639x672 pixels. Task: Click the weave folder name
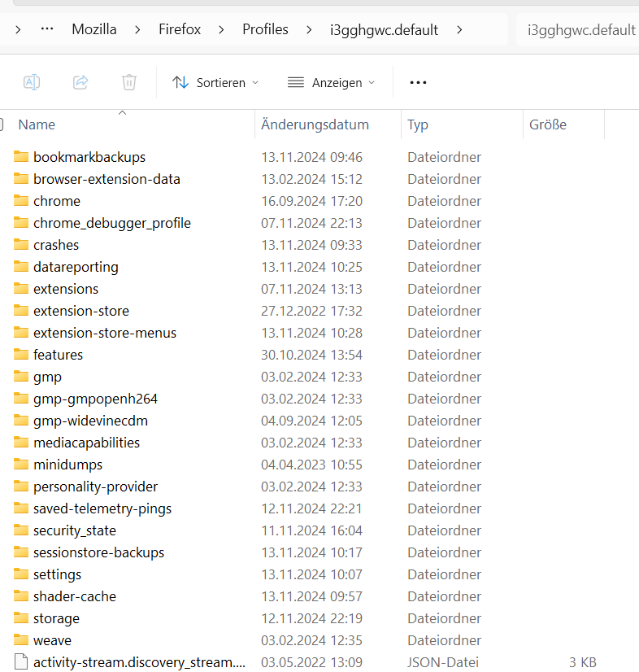coord(52,640)
